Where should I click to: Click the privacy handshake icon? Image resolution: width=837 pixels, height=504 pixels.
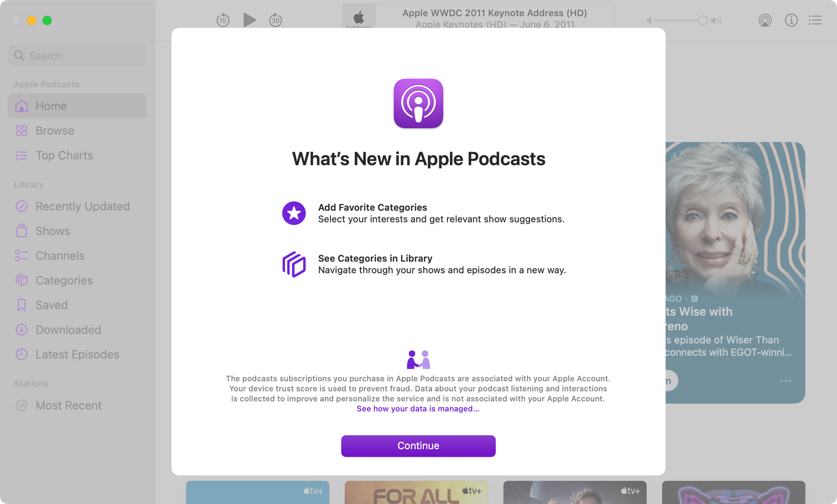(419, 359)
